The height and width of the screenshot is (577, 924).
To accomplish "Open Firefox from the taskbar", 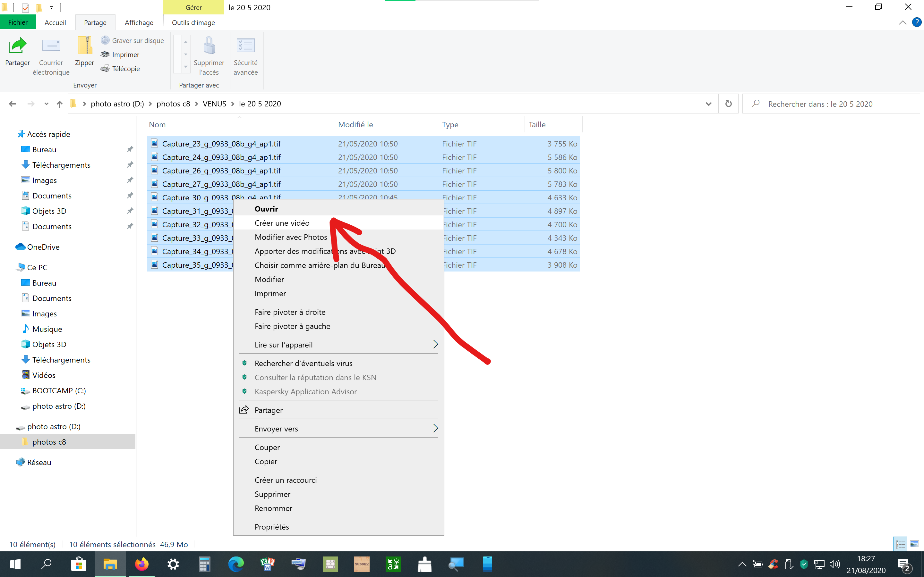I will [142, 564].
